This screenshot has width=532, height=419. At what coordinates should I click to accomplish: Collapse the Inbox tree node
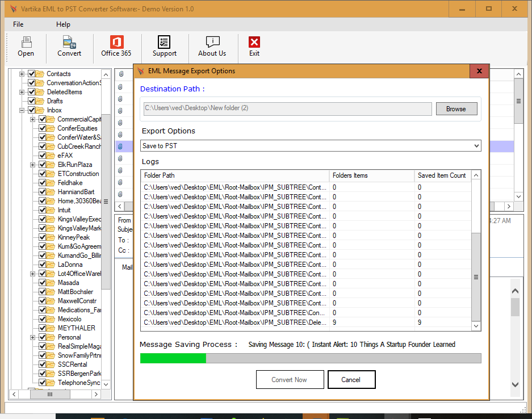click(22, 110)
